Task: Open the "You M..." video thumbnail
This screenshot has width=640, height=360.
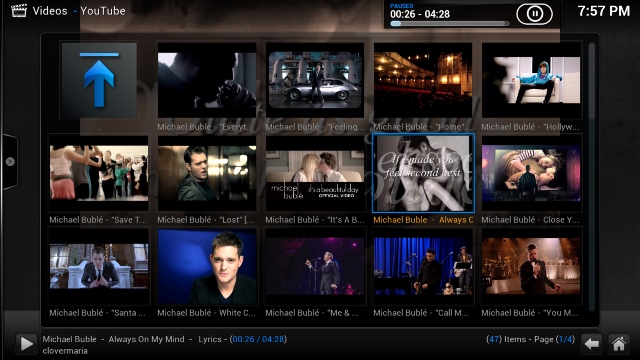Action: (531, 266)
